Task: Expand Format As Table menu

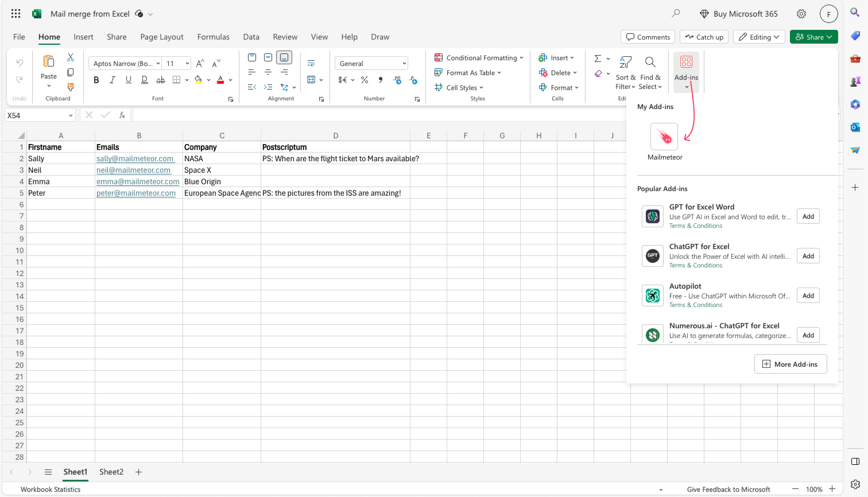Action: coord(468,73)
